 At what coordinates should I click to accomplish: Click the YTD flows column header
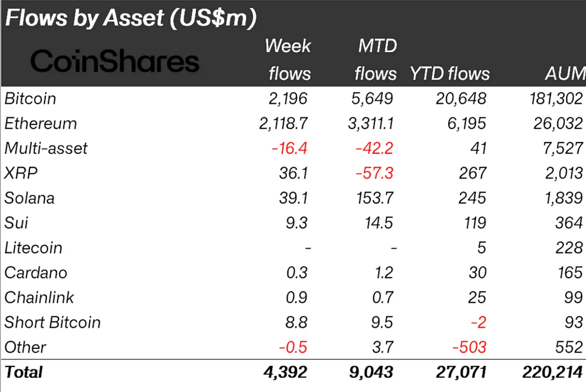coord(450,74)
